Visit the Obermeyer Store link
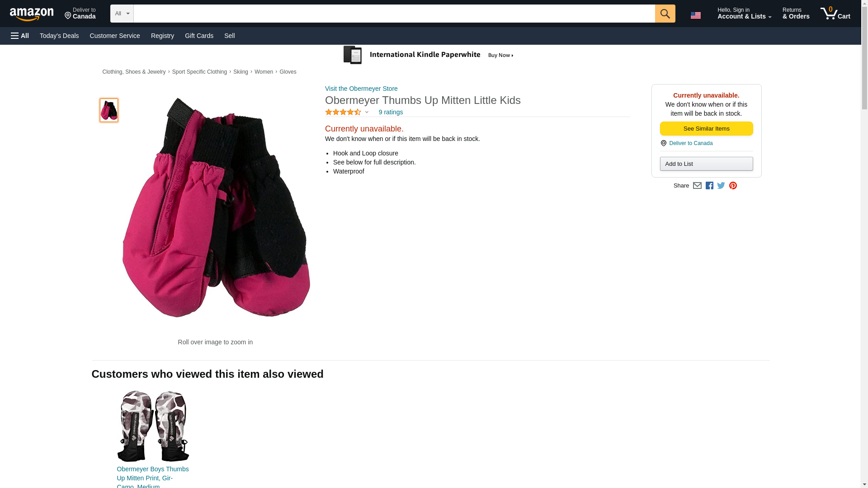 361,89
